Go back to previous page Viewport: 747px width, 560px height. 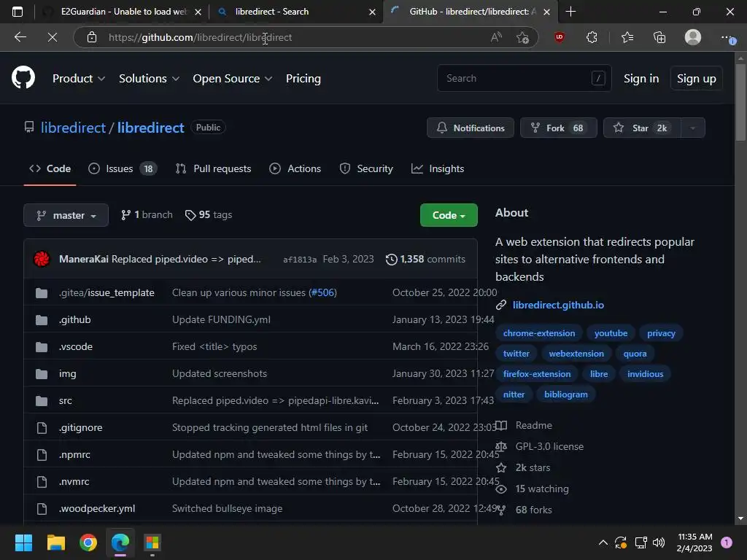20,37
